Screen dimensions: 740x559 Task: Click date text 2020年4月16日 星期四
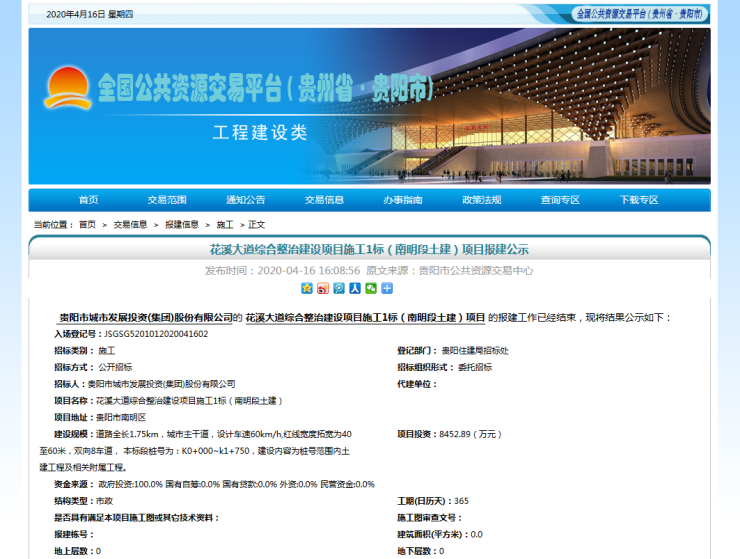point(90,14)
